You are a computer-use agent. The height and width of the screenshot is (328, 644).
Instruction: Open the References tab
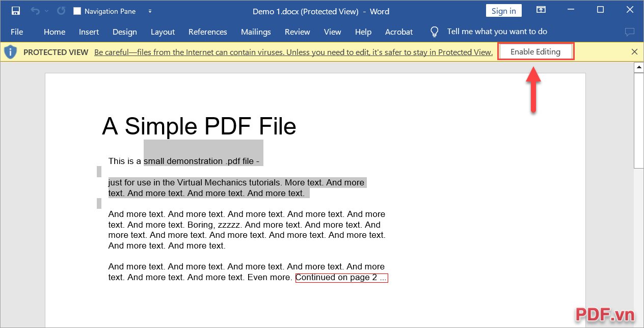(x=208, y=32)
